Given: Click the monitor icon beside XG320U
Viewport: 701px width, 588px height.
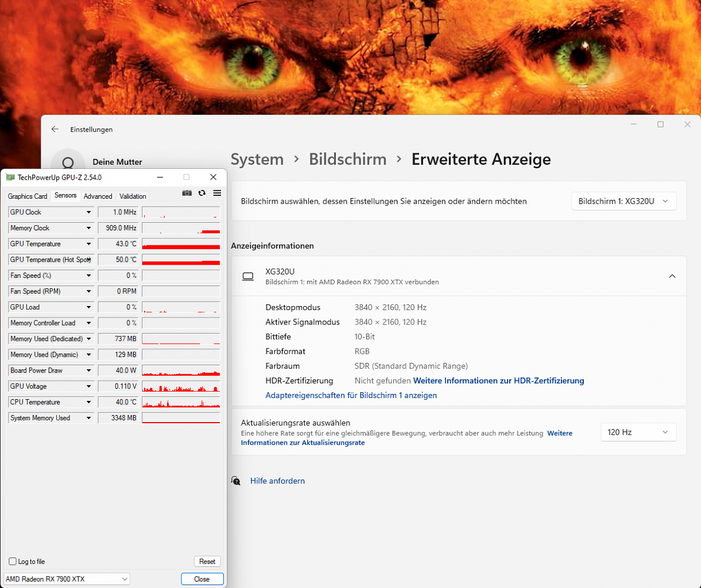Looking at the screenshot, I should pyautogui.click(x=248, y=276).
